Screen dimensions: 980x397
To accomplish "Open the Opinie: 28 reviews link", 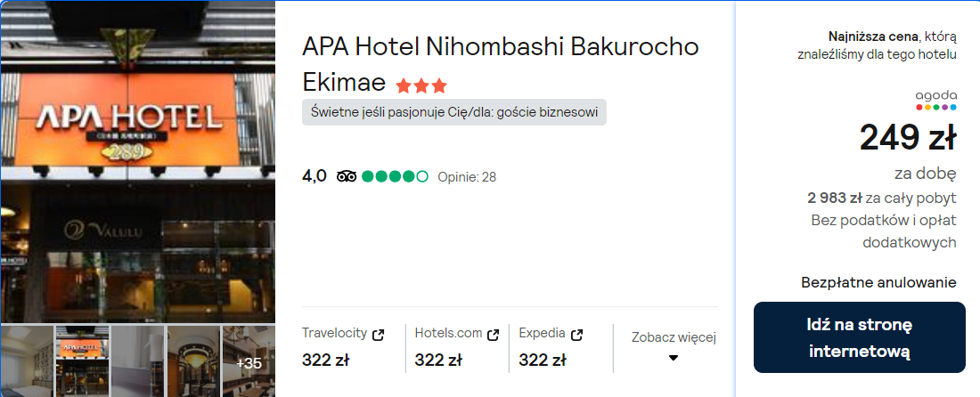I will [x=467, y=177].
